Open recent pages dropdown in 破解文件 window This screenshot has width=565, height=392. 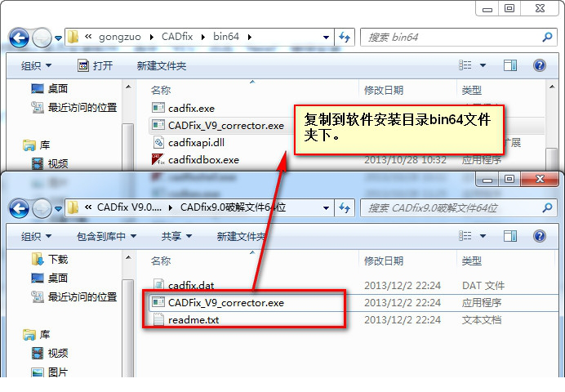[58, 208]
